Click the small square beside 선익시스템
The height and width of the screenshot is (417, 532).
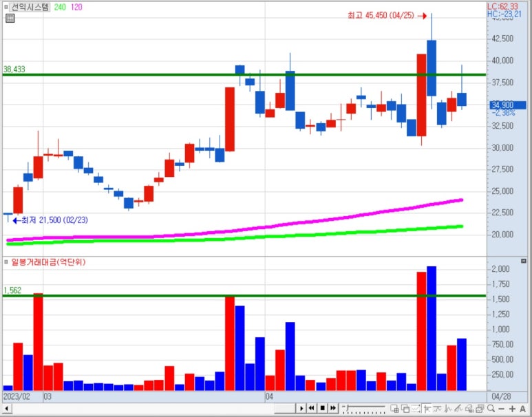(6, 7)
